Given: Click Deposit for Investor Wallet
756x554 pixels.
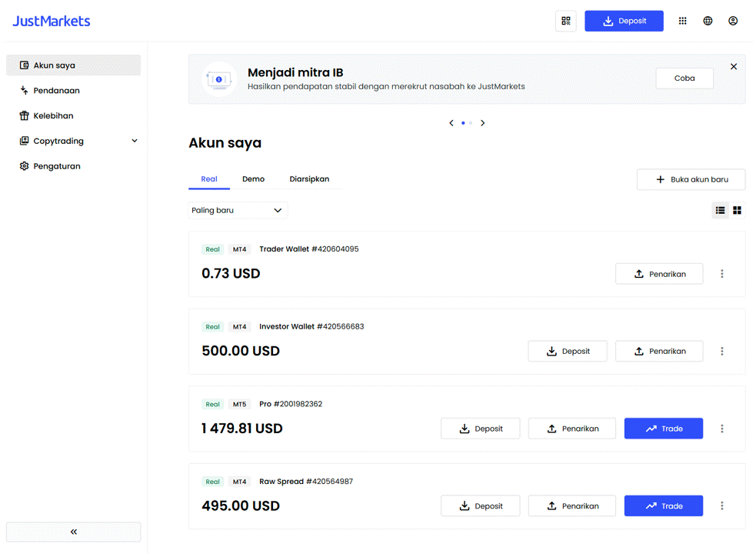Looking at the screenshot, I should tap(568, 352).
